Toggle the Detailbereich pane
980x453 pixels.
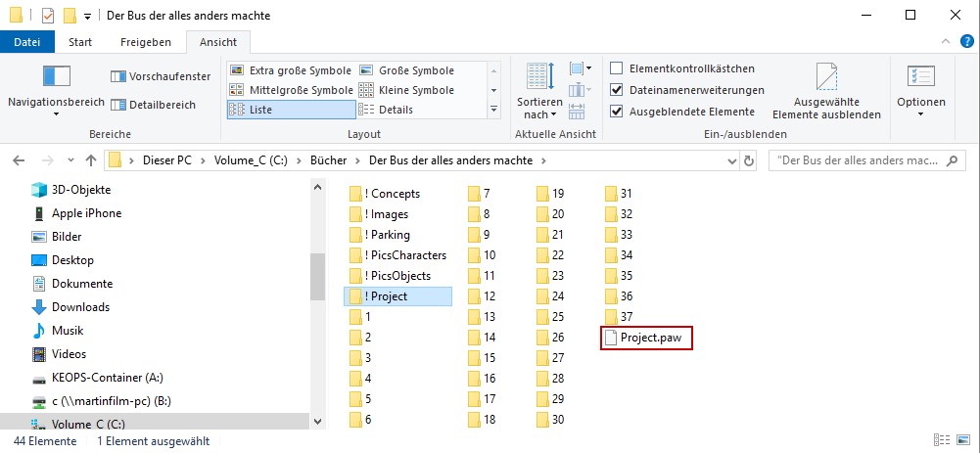(153, 105)
